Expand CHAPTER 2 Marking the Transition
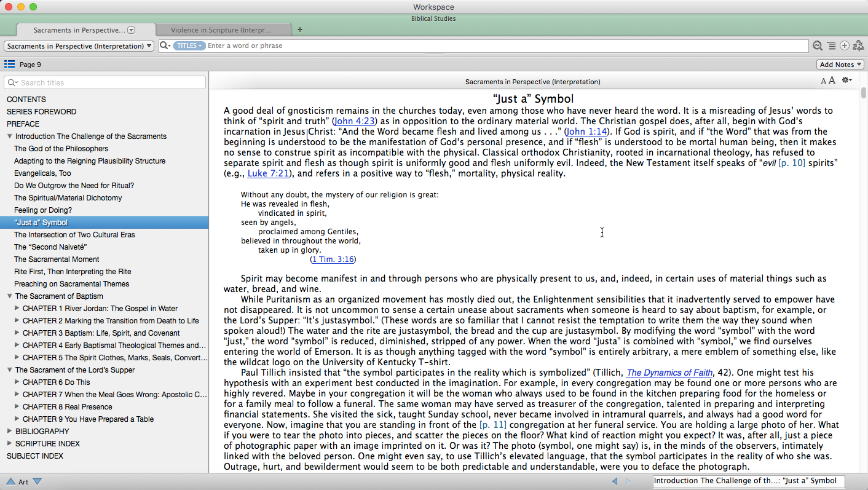This screenshot has width=868, height=490. [x=17, y=321]
